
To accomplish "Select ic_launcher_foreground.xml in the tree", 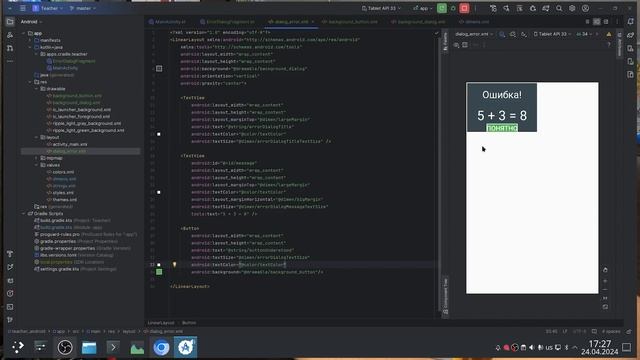I will pos(81,116).
